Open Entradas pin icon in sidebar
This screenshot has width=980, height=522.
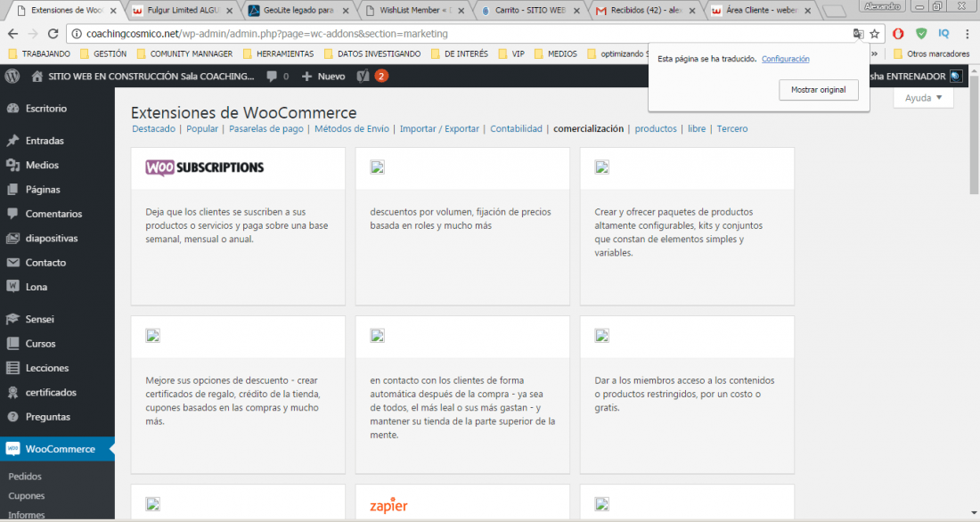13,141
